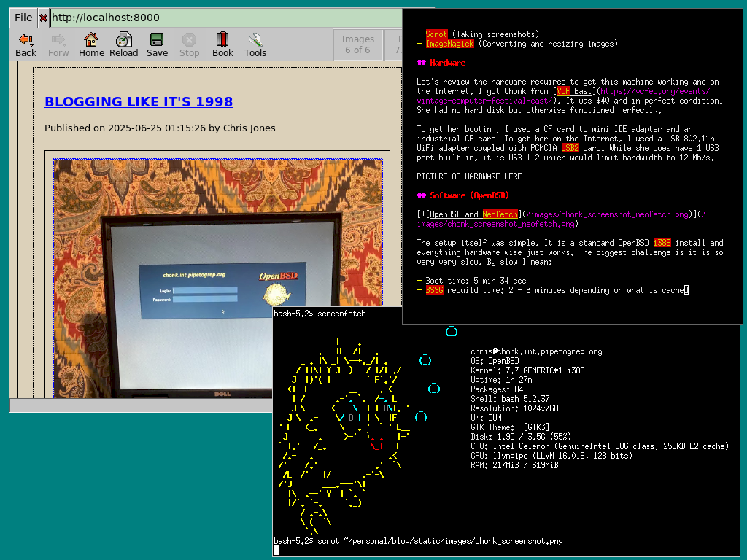Image resolution: width=747 pixels, height=560 pixels.
Task: Click the GTK Theme: [GTK3] line
Action: pos(510,427)
